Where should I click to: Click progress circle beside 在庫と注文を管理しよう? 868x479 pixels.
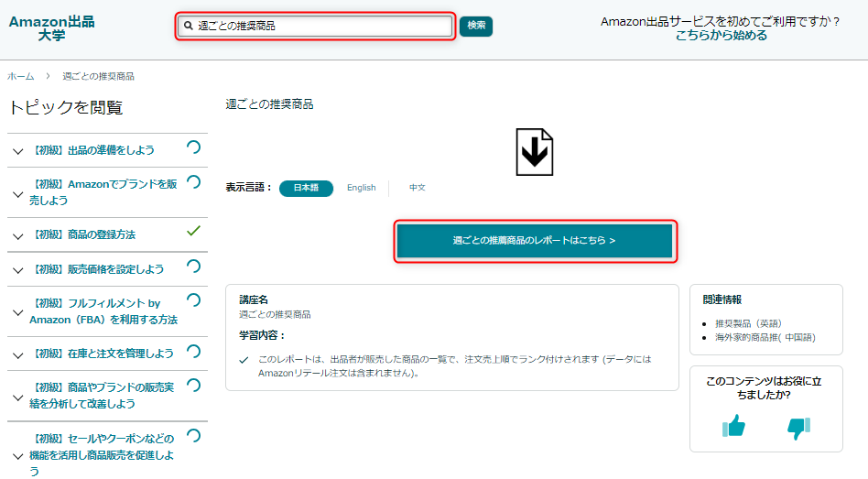[x=193, y=351]
